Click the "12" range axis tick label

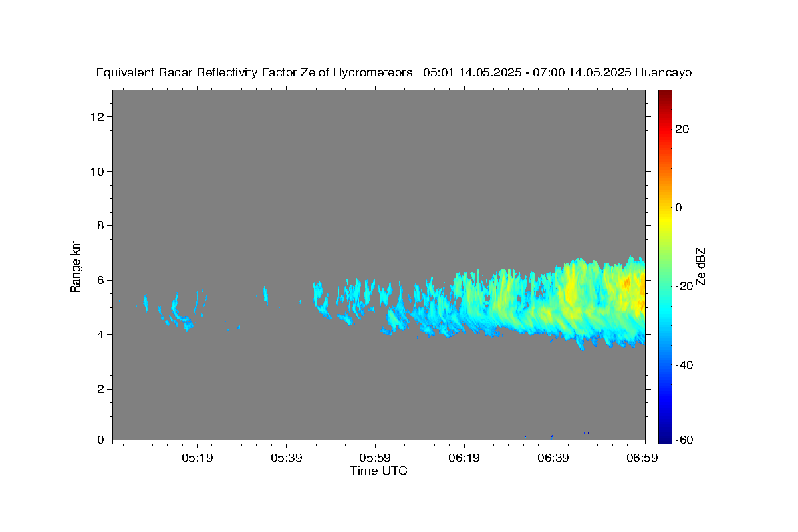(x=98, y=117)
